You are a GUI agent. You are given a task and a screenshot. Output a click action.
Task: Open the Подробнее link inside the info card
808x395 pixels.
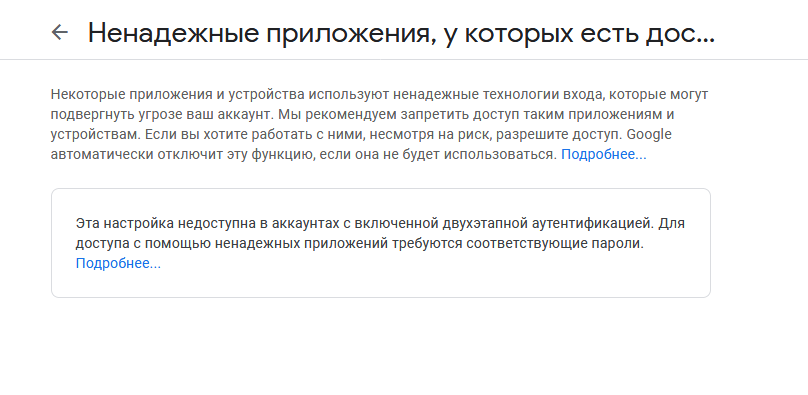click(118, 263)
